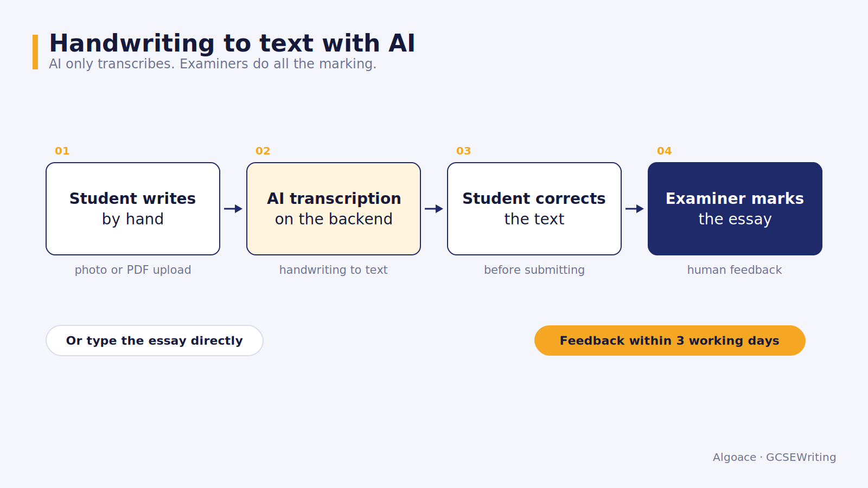
Task: Click the arrow between steps 01 and 02
Action: pos(233,209)
